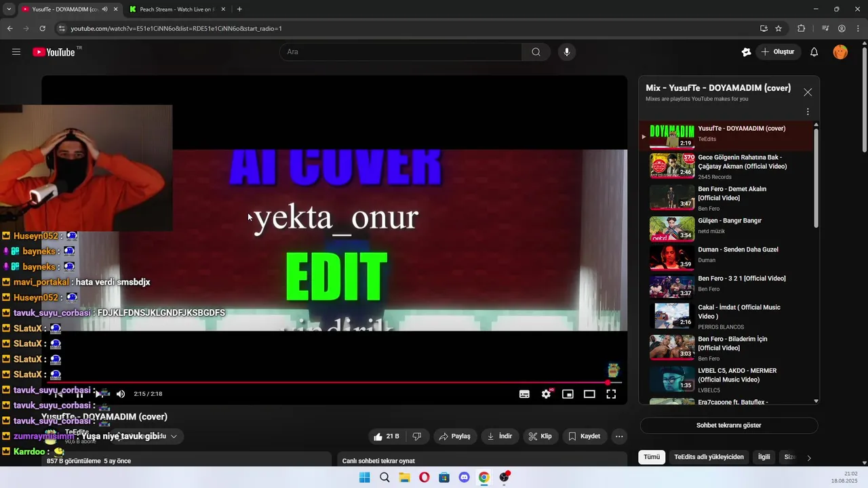The image size is (868, 488).
Task: Click the search magnifier button
Action: (x=536, y=52)
